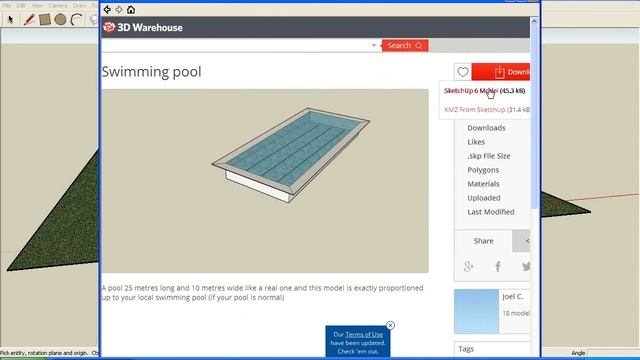Image resolution: width=640 pixels, height=360 pixels.
Task: Close the Terms of Use notice
Action: coord(390,325)
